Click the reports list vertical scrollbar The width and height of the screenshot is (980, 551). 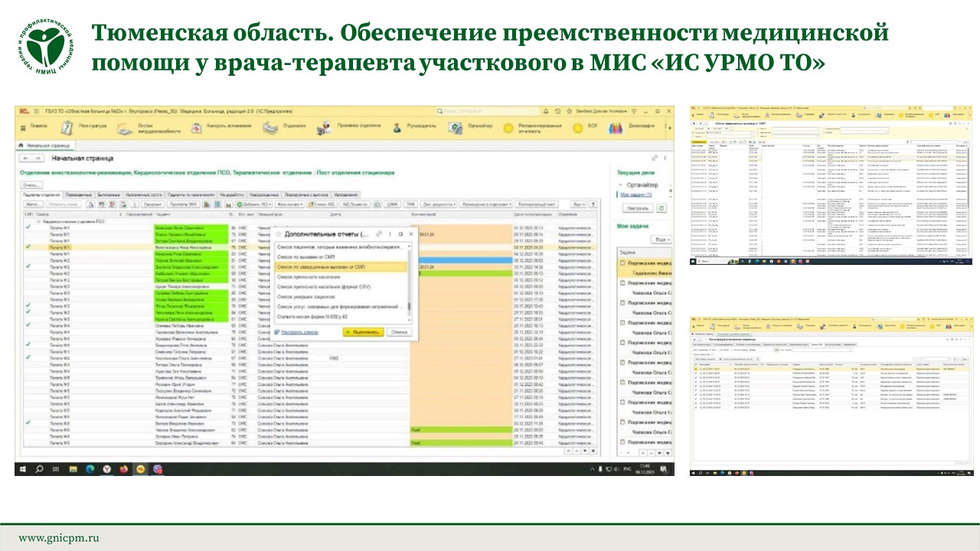coord(409,283)
